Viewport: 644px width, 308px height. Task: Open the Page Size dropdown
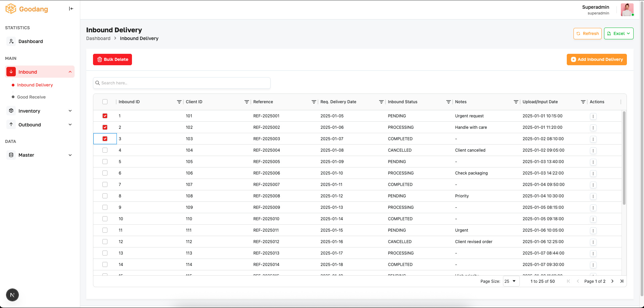511,281
